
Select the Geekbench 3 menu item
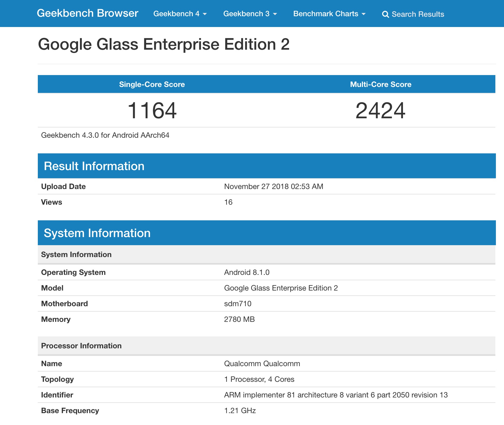tap(246, 14)
